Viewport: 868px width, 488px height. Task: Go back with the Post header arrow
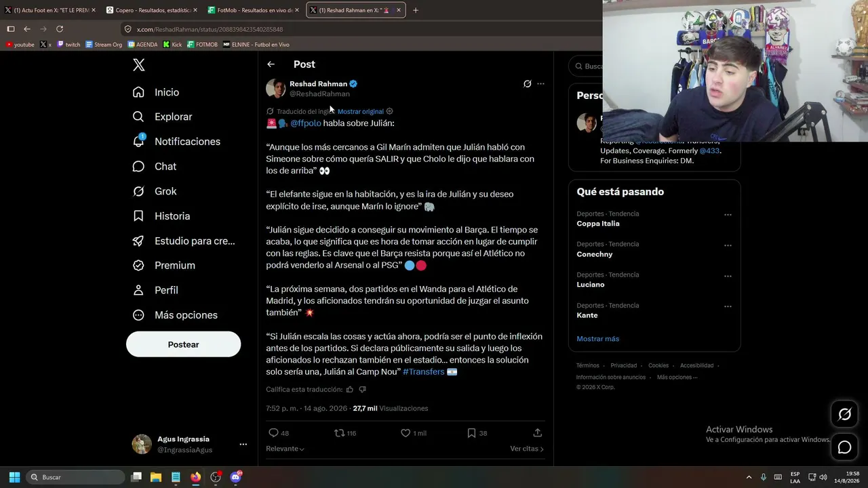(271, 64)
